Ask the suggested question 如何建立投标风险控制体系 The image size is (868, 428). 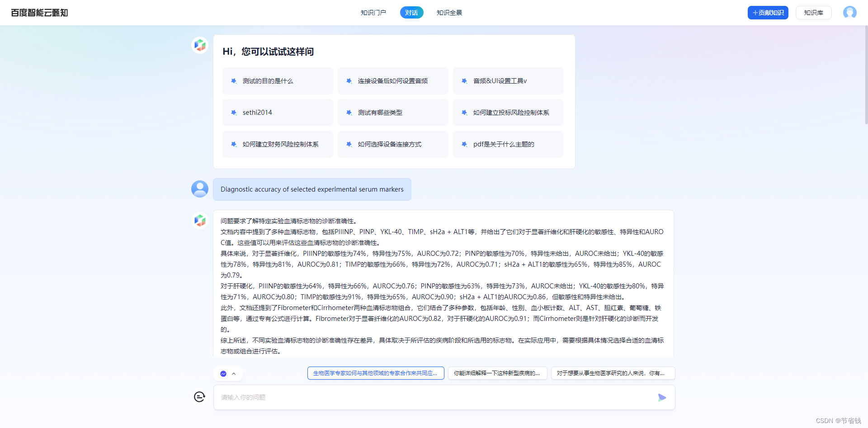tap(508, 113)
